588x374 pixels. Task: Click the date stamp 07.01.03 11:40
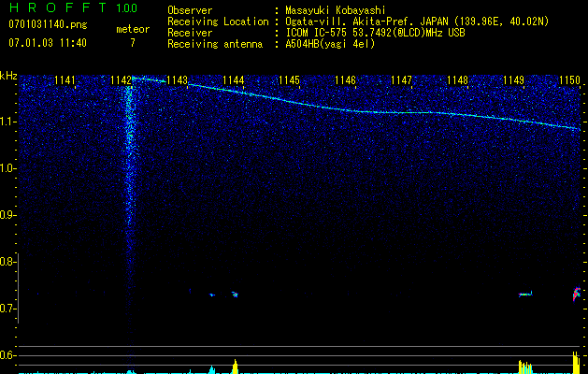[x=48, y=43]
